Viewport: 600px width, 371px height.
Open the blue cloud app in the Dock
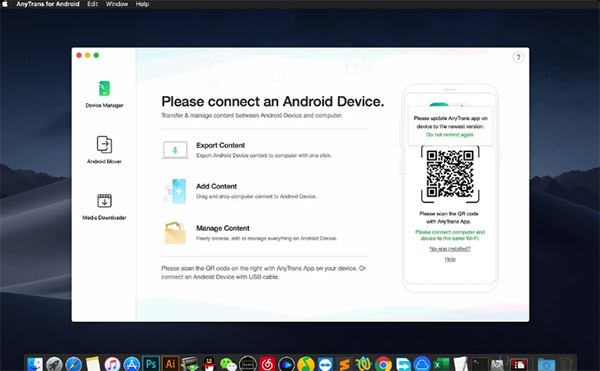coord(422,364)
